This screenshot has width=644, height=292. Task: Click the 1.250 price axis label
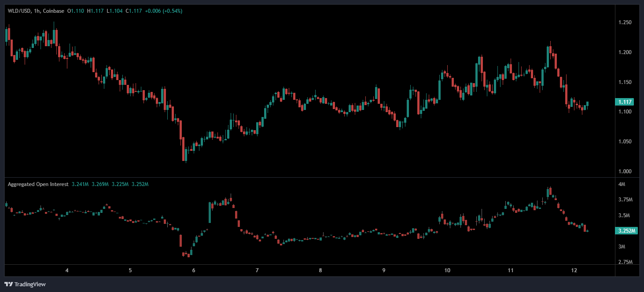click(626, 22)
